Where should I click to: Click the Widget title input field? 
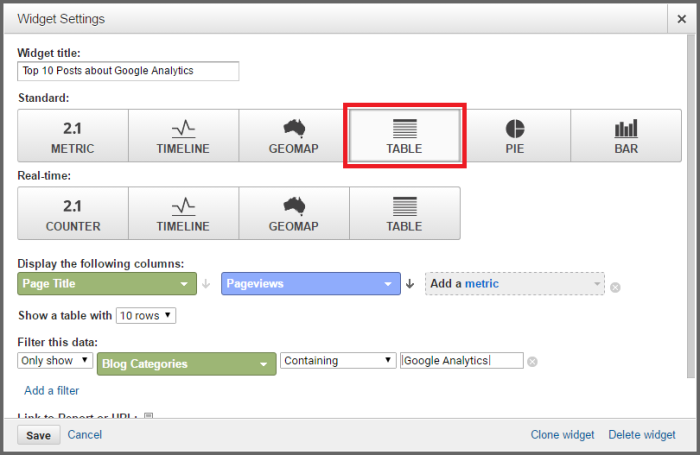pyautogui.click(x=128, y=71)
